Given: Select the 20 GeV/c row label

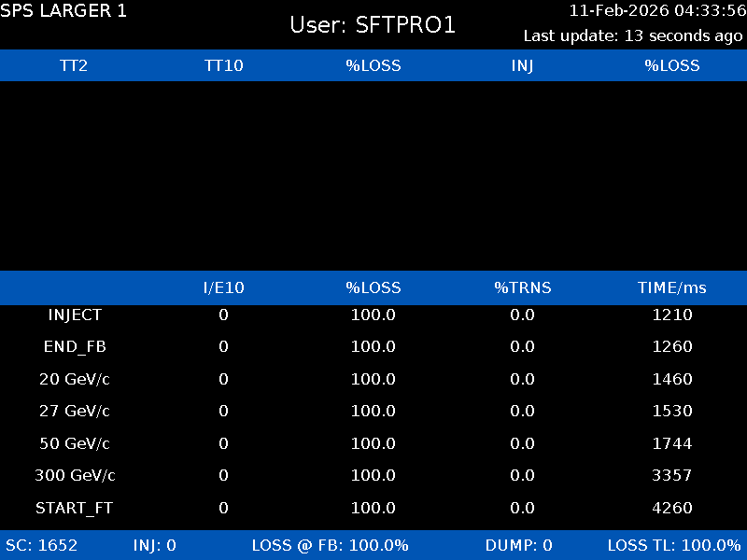Looking at the screenshot, I should pos(75,380).
